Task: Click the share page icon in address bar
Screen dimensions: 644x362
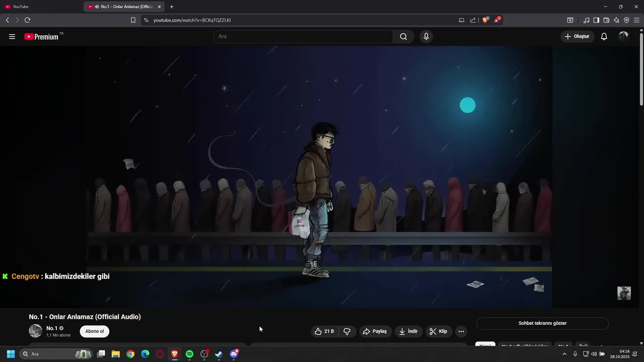Action: click(x=473, y=20)
